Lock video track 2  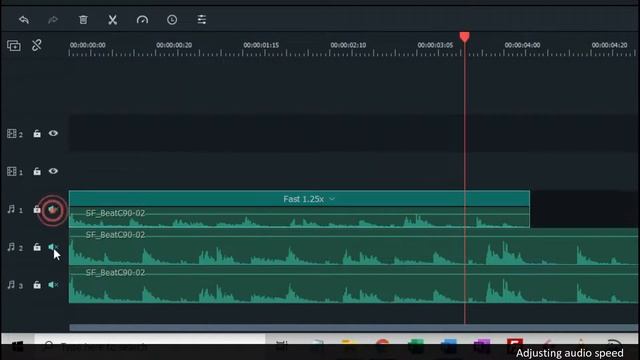[x=37, y=133]
